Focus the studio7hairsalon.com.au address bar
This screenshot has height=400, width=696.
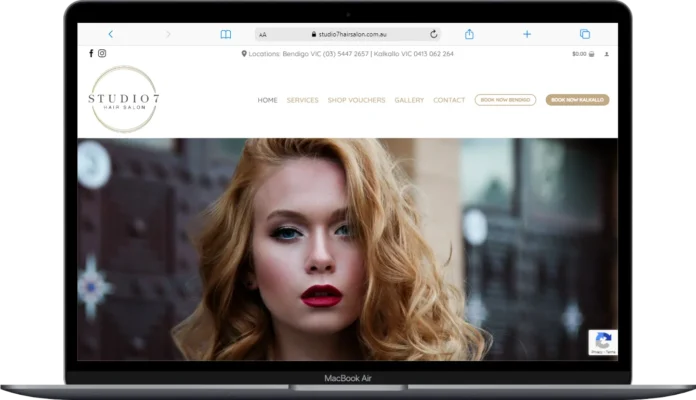(x=350, y=34)
